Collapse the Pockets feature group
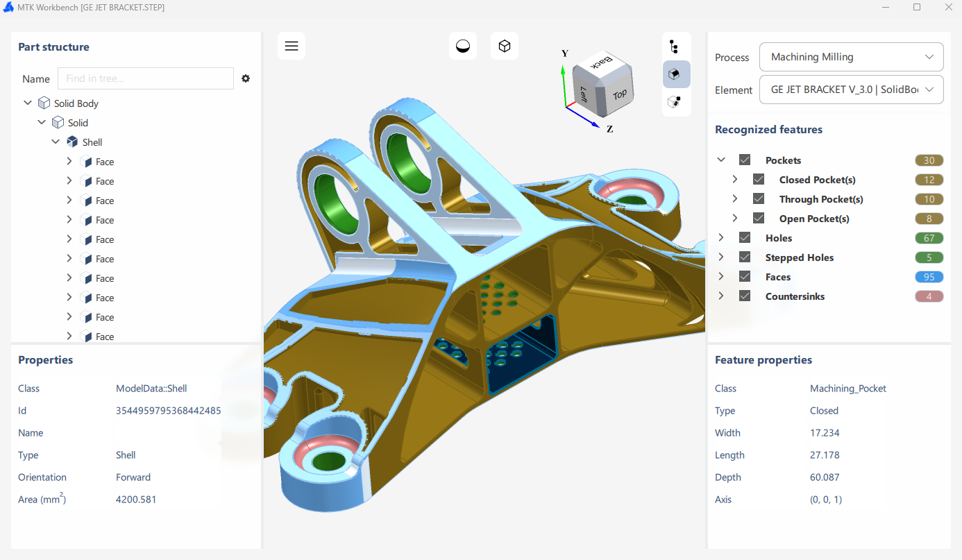 click(721, 159)
